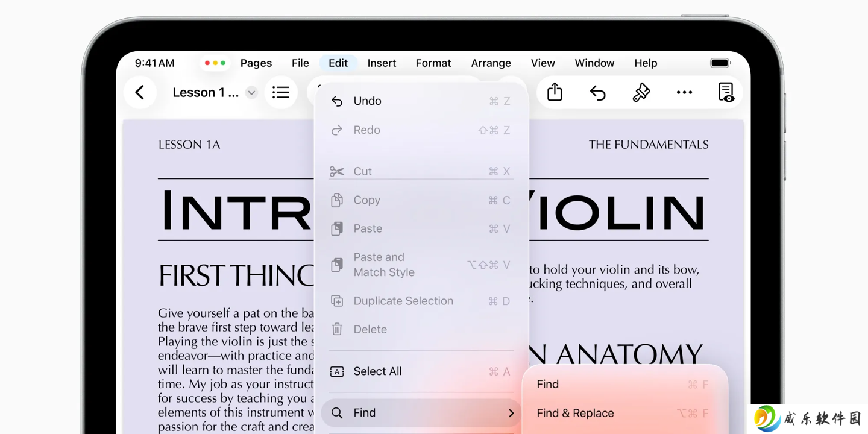Image resolution: width=868 pixels, height=434 pixels.
Task: Choose Copy from the Edit menu
Action: click(421, 200)
